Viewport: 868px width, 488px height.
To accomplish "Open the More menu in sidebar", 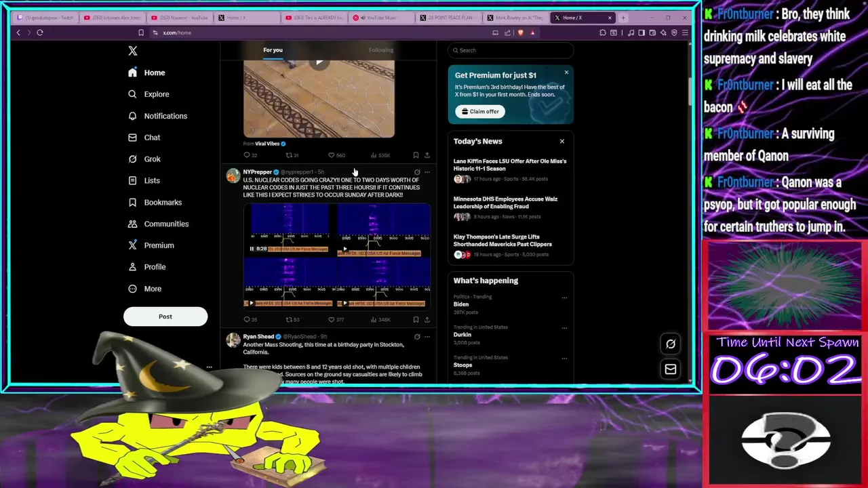I will click(x=144, y=289).
